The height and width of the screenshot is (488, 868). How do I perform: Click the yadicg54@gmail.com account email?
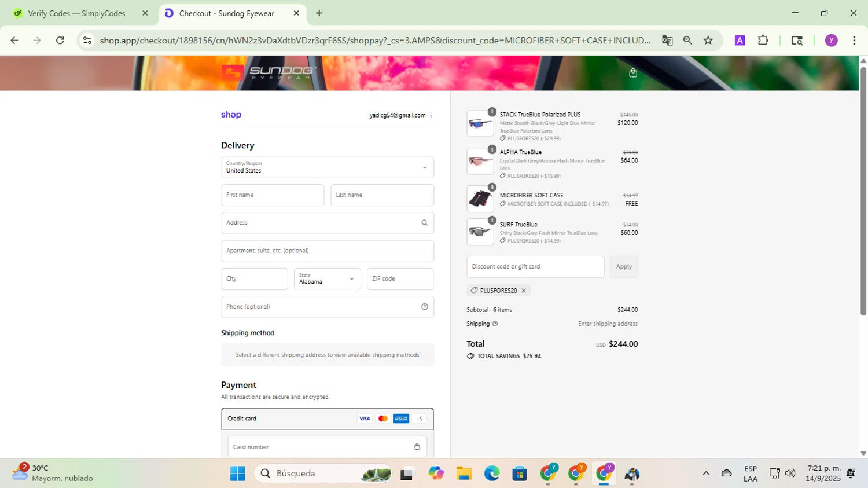pos(398,115)
